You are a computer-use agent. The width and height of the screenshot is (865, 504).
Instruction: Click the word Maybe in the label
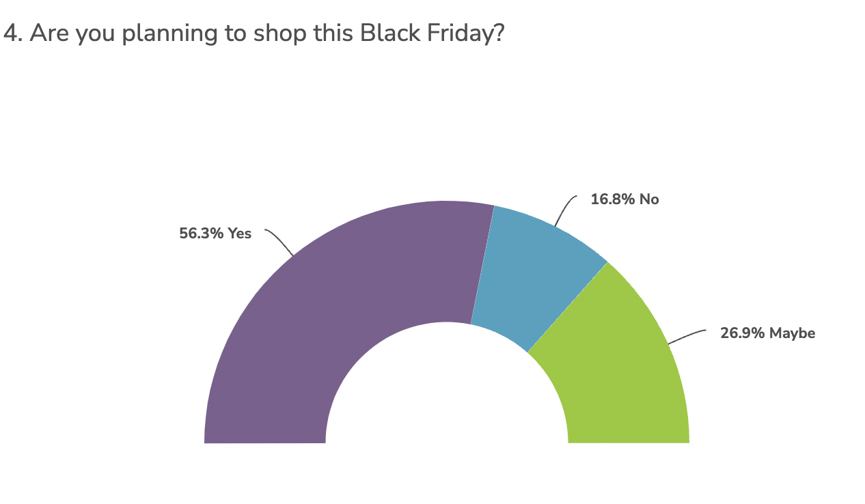pos(793,333)
